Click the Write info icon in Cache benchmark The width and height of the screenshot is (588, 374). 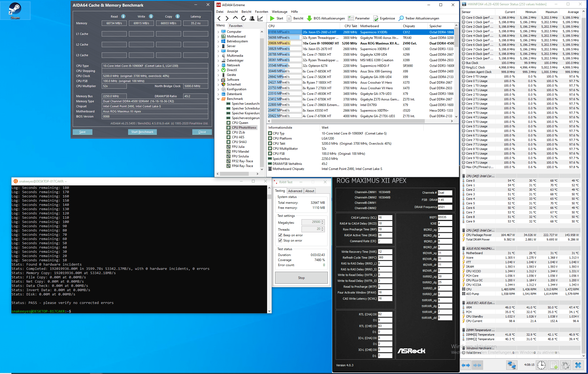(151, 16)
